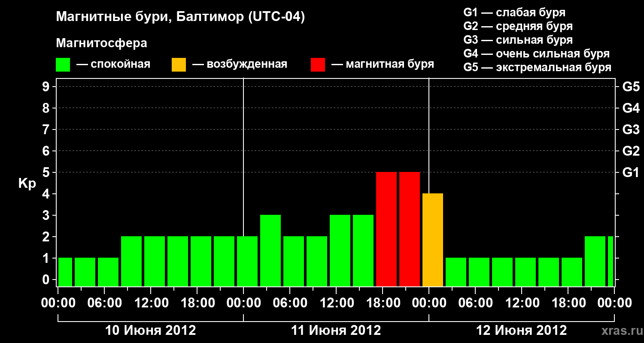The width and height of the screenshot is (644, 343).
Task: Click the right-axis 'G3' label beside Kp 7
Action: (631, 129)
